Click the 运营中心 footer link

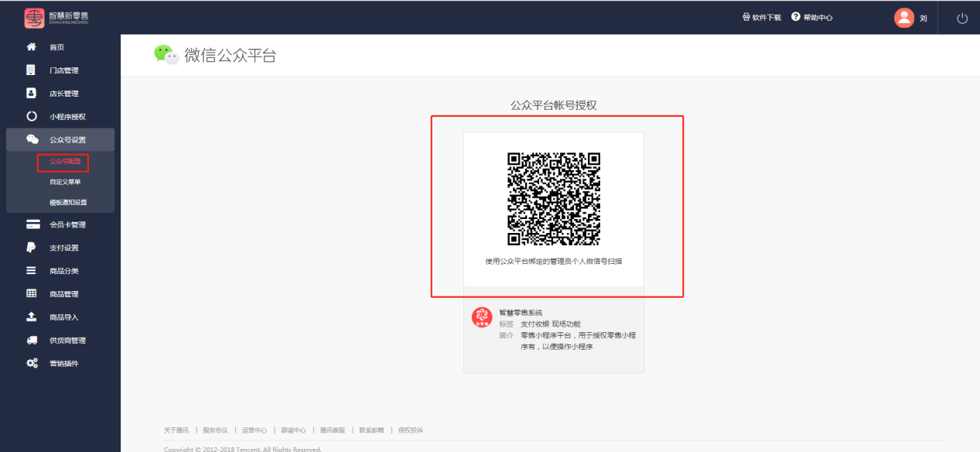(x=254, y=430)
